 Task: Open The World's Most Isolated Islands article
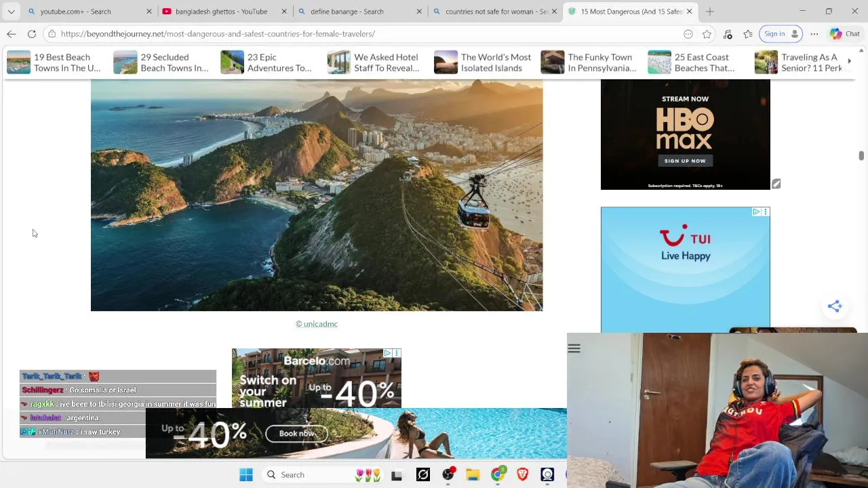tap(482, 62)
